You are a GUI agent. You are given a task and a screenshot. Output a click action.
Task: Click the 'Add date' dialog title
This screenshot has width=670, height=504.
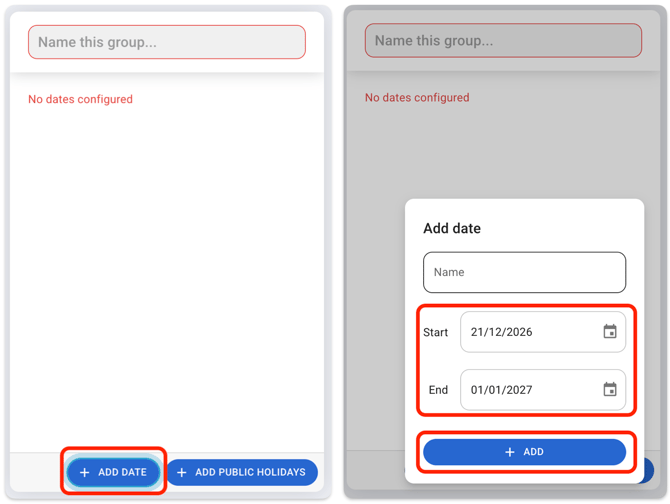[452, 229]
